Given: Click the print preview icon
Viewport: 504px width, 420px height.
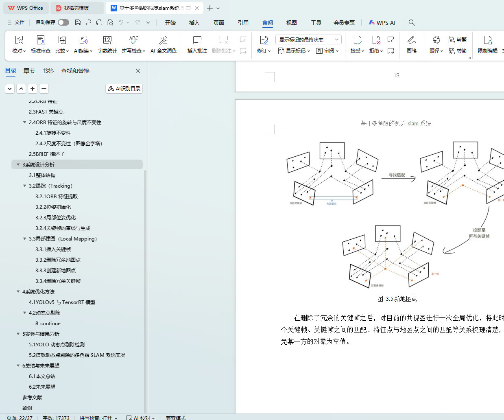Looking at the screenshot, I should [110, 22].
